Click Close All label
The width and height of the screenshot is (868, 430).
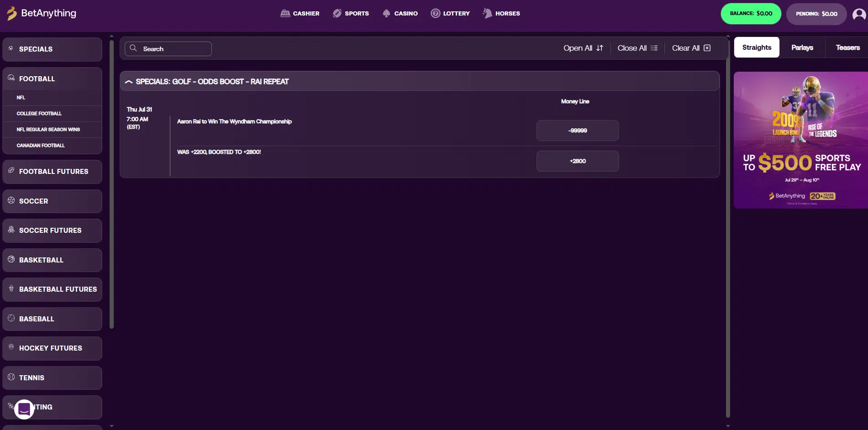coord(632,48)
